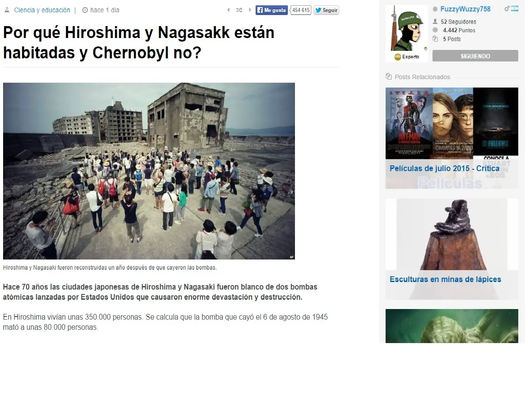Image resolution: width=528 pixels, height=420 pixels.
Task: Click the Twitter Seguir button
Action: coord(326,10)
